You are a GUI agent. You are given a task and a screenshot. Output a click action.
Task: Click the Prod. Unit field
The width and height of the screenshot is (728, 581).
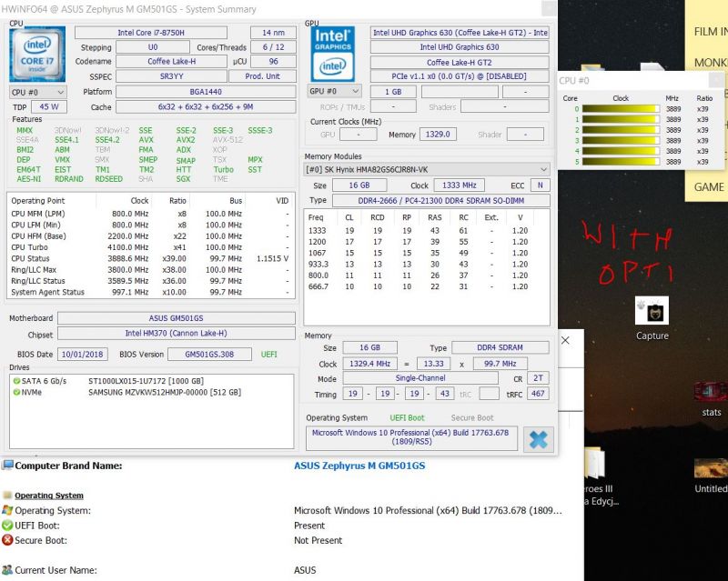262,76
